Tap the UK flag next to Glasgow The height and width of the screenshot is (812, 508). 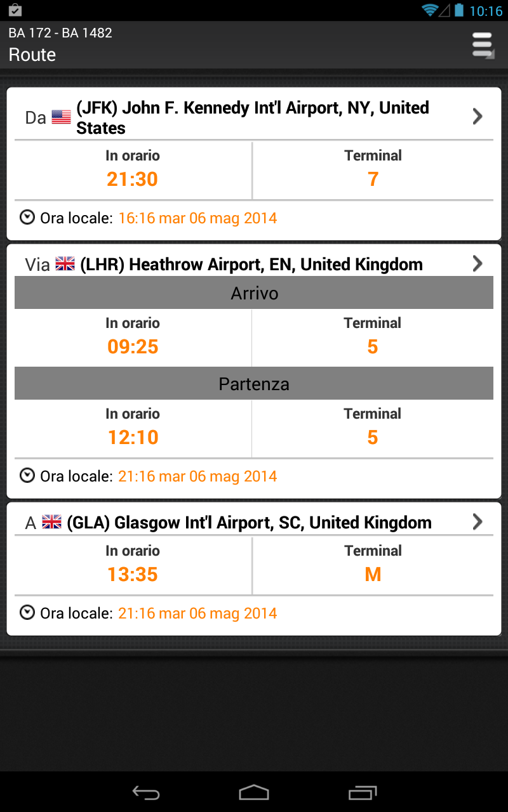(x=51, y=522)
